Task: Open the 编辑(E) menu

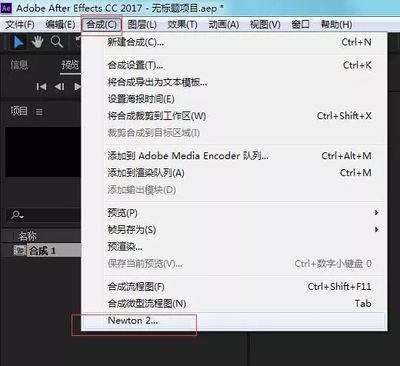Action: (x=60, y=24)
